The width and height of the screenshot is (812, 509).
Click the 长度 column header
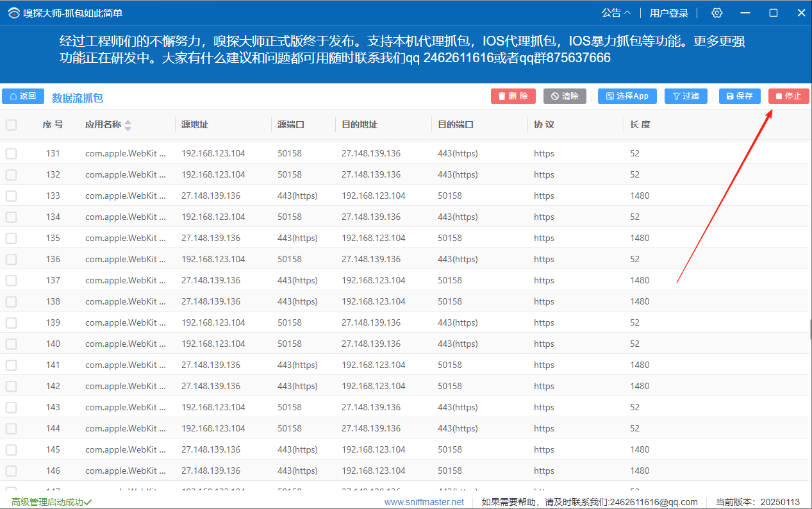[640, 125]
